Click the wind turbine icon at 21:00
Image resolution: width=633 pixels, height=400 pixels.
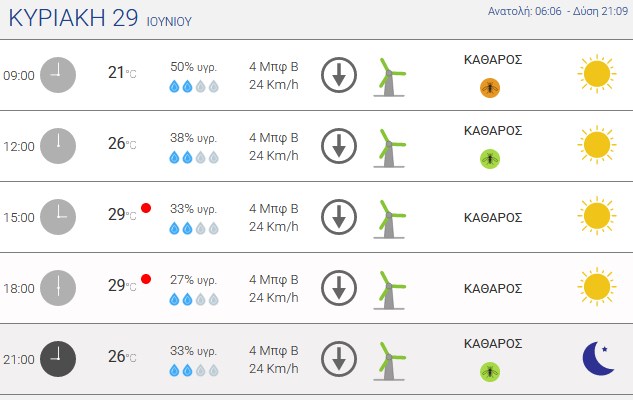[389, 361]
